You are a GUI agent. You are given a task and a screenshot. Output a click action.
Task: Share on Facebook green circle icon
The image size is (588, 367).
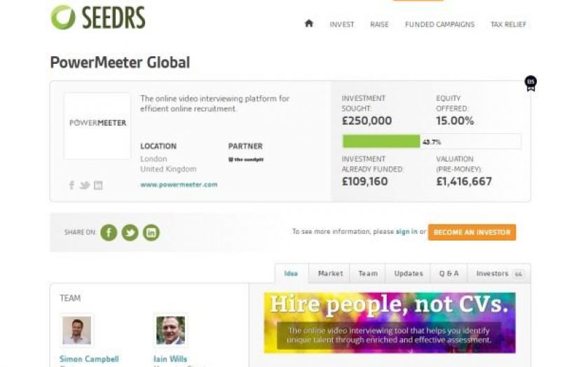pyautogui.click(x=109, y=232)
